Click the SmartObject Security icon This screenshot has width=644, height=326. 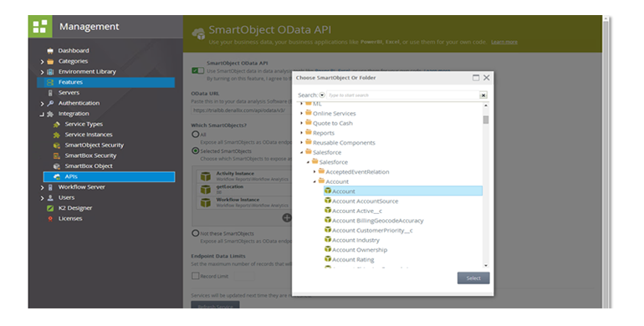[x=57, y=145]
